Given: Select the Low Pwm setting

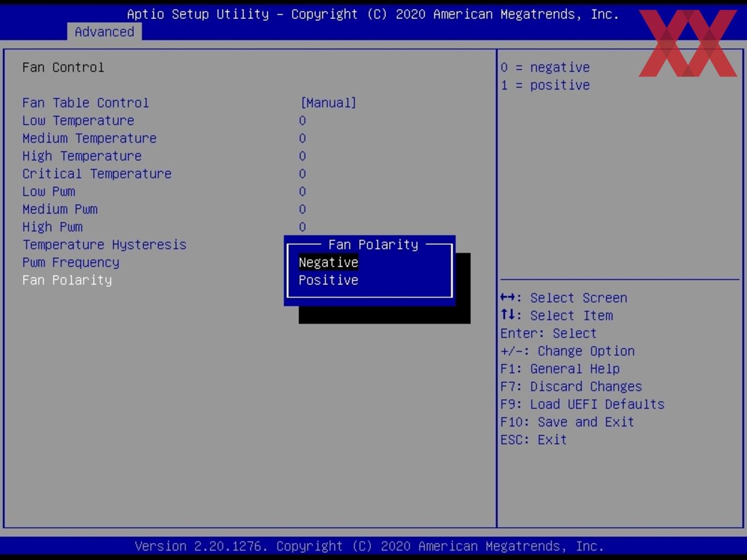Looking at the screenshot, I should coord(49,192).
